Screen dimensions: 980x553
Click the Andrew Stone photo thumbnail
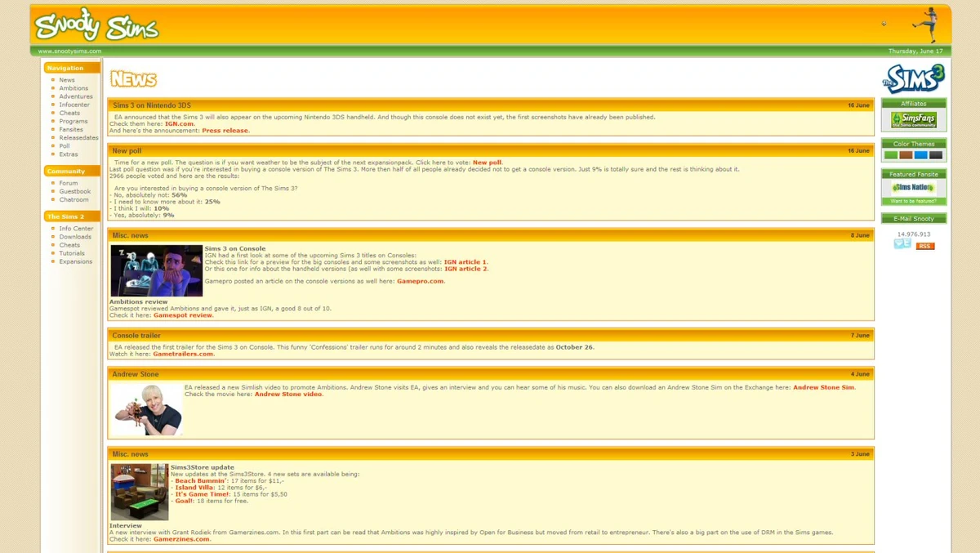point(148,409)
